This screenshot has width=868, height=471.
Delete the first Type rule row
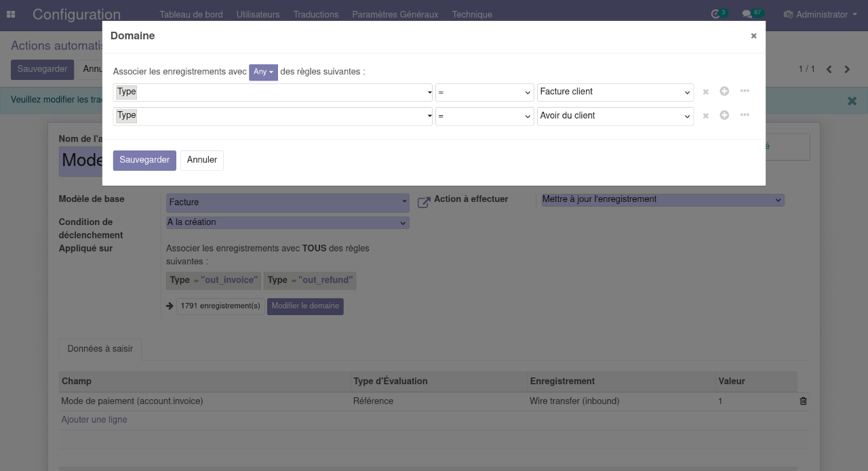tap(705, 92)
